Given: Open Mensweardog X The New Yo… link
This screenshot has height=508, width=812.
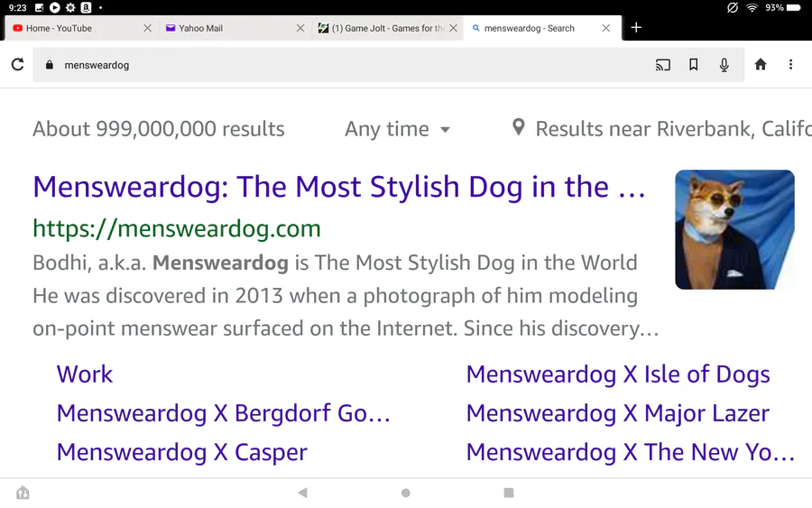Looking at the screenshot, I should click(631, 452).
